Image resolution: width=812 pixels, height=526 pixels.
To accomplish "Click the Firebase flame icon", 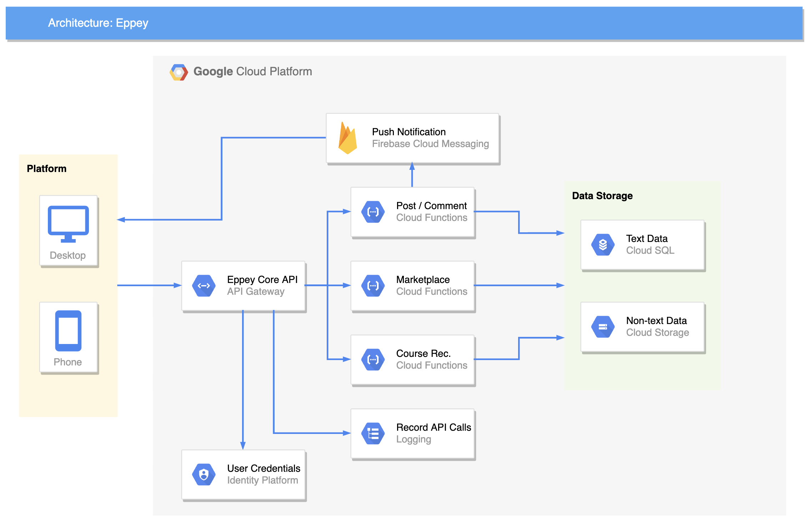I will (347, 138).
